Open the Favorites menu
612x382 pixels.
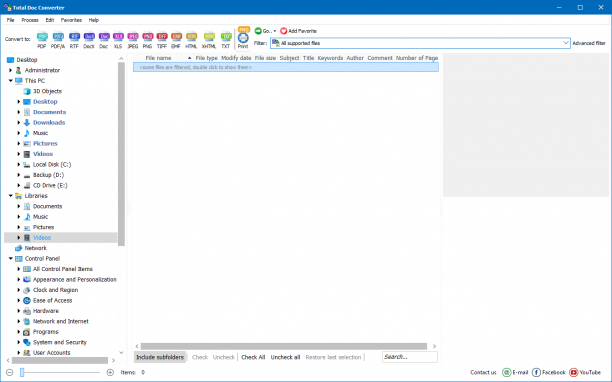(71, 20)
